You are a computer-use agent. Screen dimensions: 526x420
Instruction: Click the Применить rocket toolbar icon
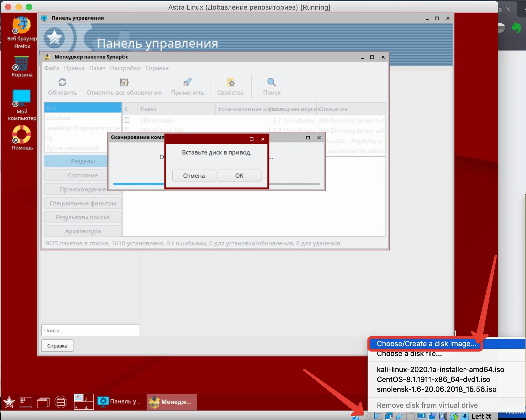coord(187,82)
